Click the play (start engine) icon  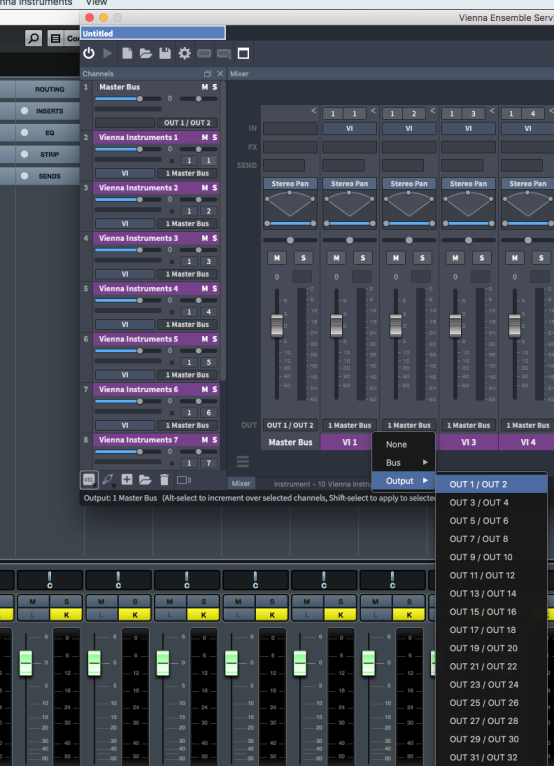click(108, 53)
